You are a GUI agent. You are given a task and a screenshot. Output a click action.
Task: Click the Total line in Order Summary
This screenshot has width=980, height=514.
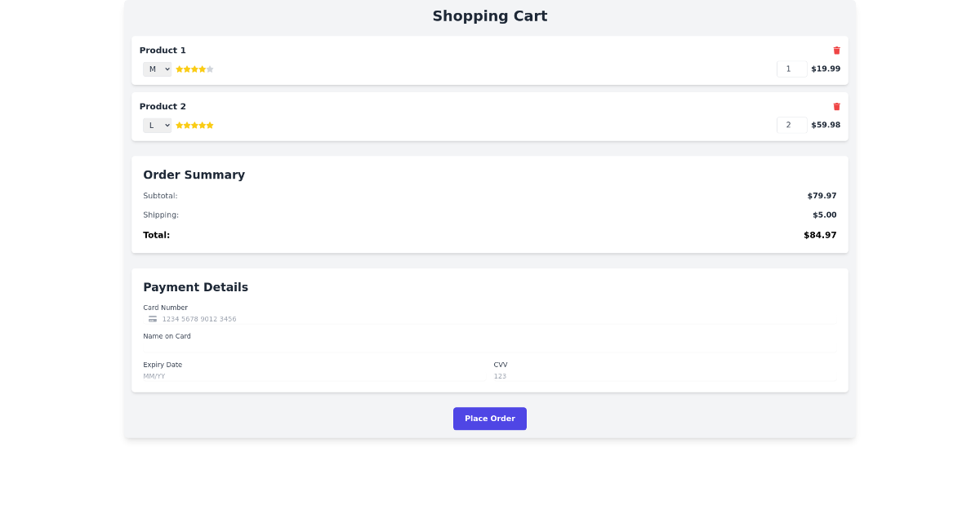pyautogui.click(x=490, y=235)
